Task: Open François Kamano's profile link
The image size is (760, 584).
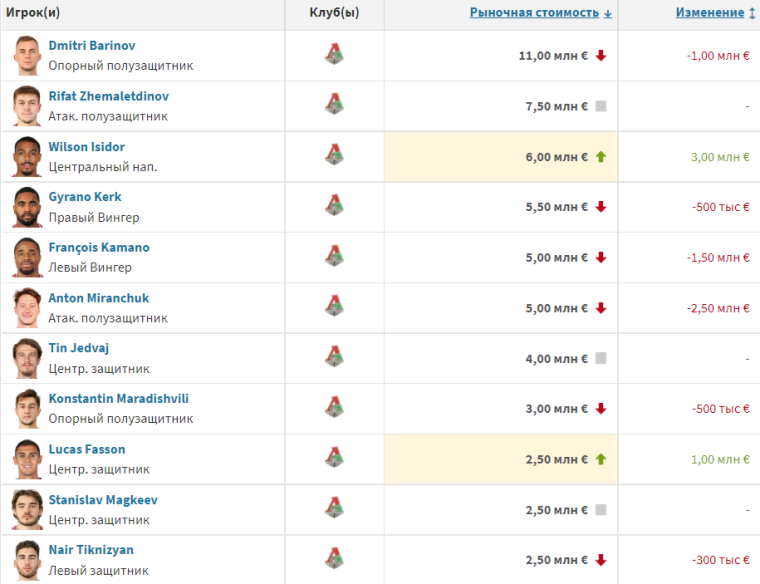Action: (x=99, y=247)
